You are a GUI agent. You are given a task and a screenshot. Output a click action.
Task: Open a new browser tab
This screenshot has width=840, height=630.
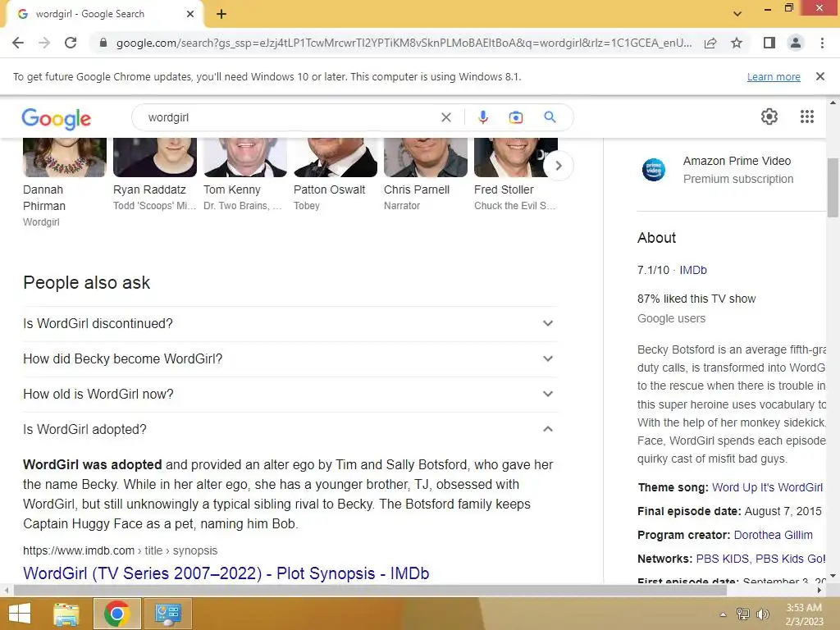(x=221, y=14)
